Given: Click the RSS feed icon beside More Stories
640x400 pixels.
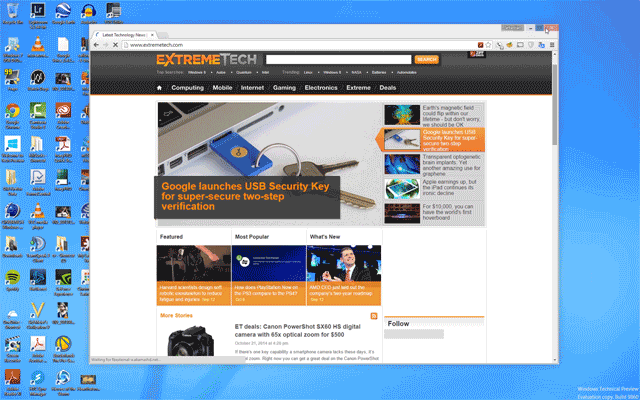Looking at the screenshot, I should tap(374, 316).
